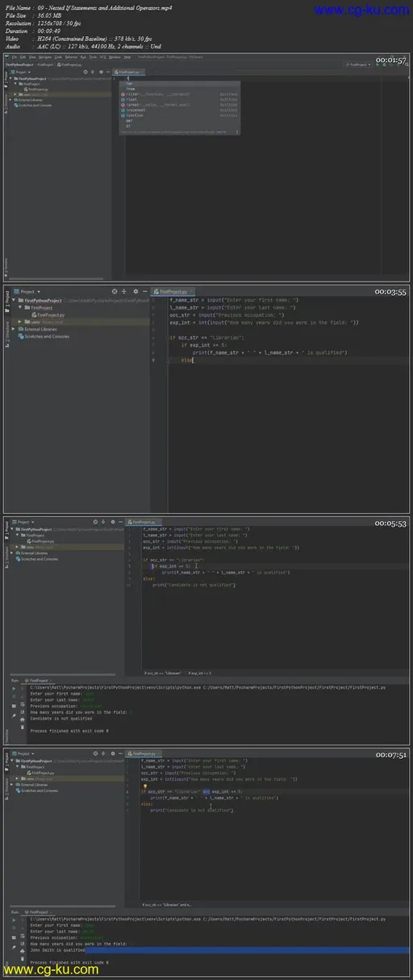Image resolution: width=413 pixels, height=980 pixels.
Task: Click green Rerun icon in 00:05:53 Run panel
Action: [x=14, y=687]
